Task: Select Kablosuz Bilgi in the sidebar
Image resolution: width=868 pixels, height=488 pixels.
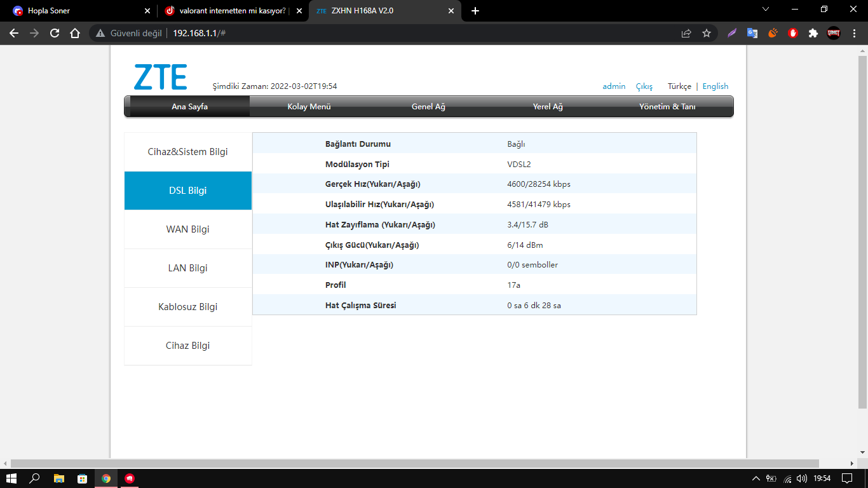Action: [188, 307]
